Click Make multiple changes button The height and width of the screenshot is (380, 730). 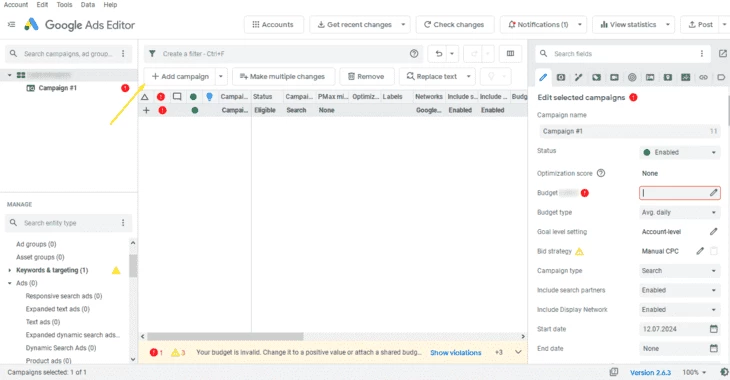coord(283,76)
